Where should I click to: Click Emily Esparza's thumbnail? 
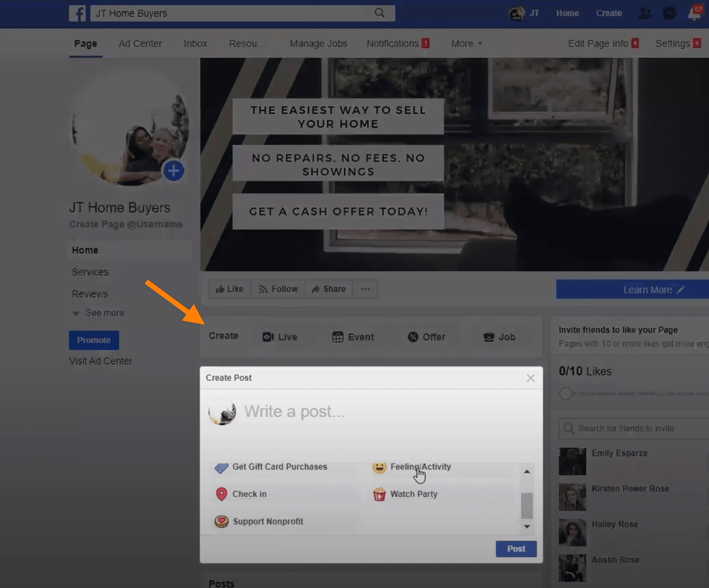click(x=573, y=461)
